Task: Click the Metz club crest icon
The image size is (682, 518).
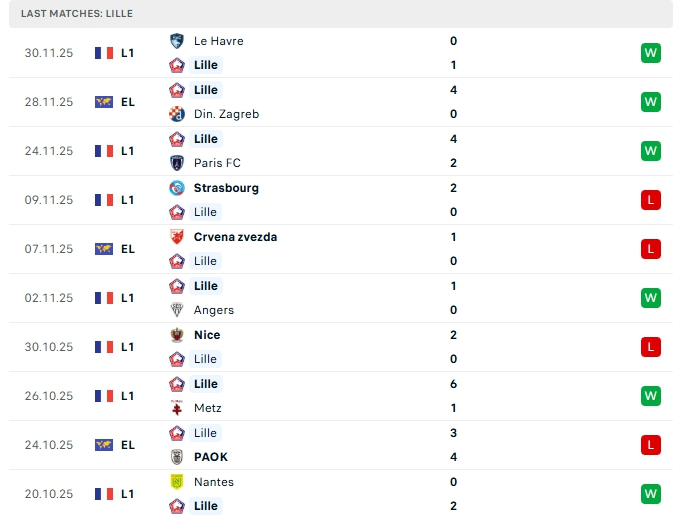Action: [x=177, y=408]
